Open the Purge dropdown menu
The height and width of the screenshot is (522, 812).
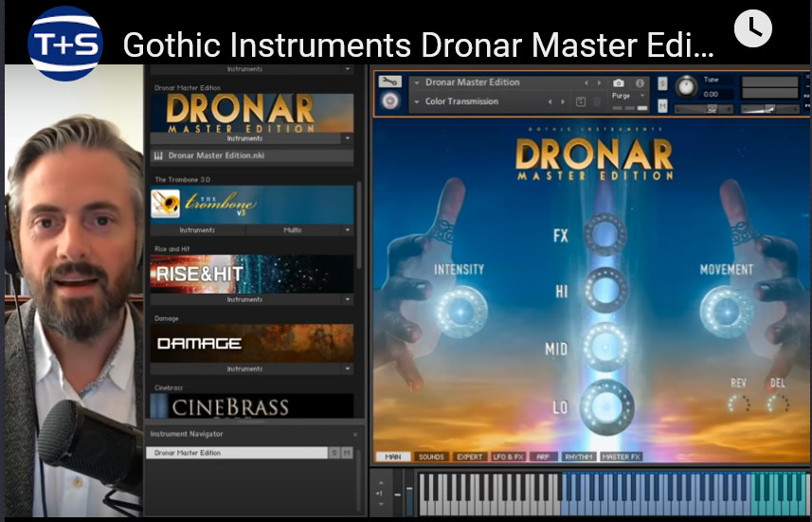[x=629, y=96]
